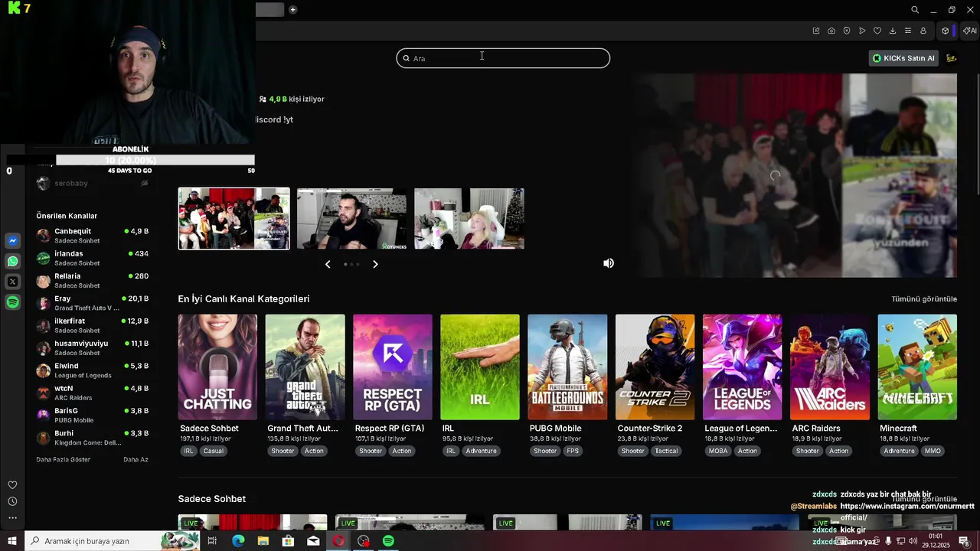Open recommended channel wtcN
The width and height of the screenshot is (980, 551).
tap(93, 393)
